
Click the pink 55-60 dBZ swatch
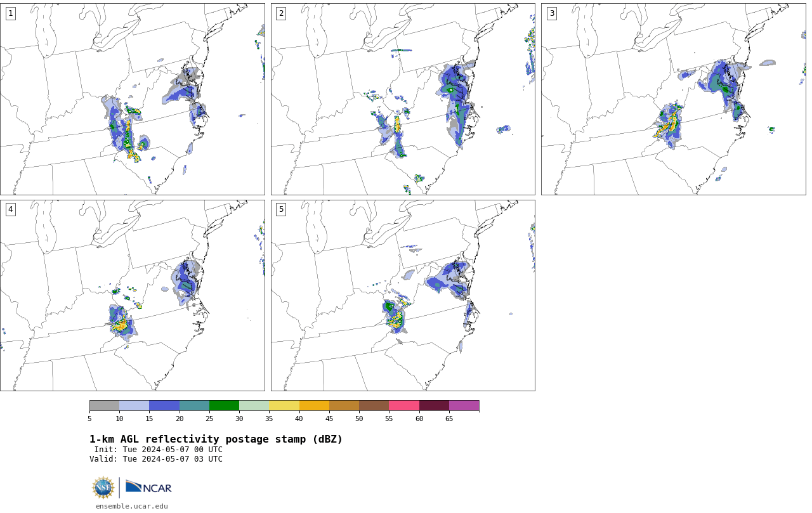pos(404,406)
